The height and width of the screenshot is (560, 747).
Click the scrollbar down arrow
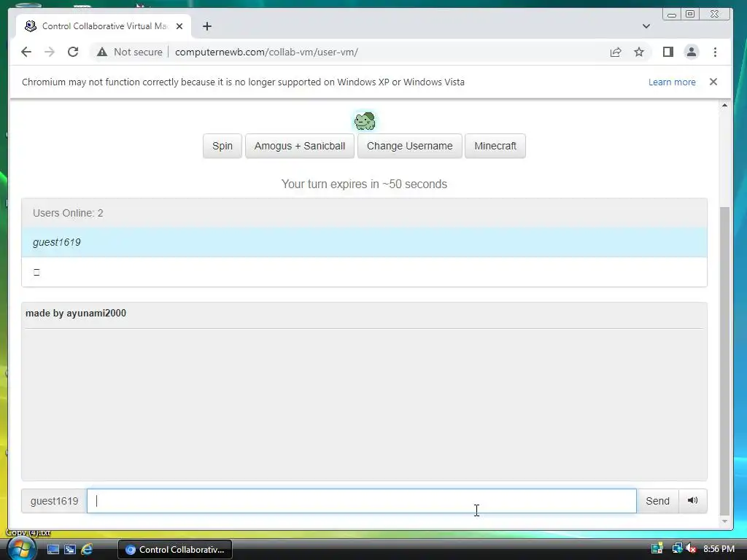click(724, 521)
